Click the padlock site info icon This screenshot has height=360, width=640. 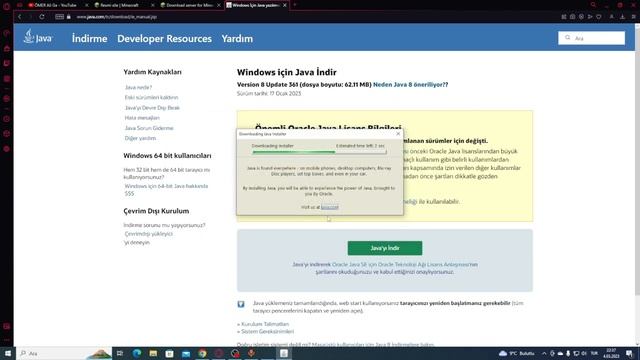coord(69,17)
